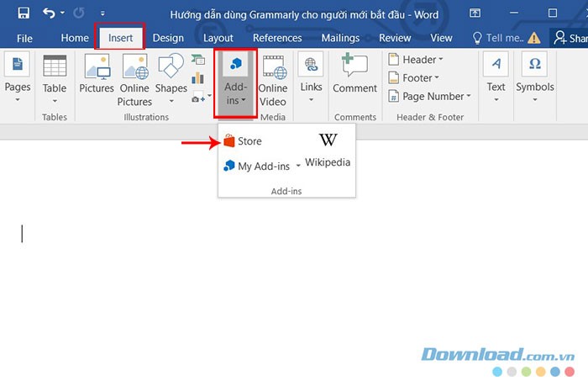The image size is (588, 386).
Task: Insert a new Comment
Action: [x=354, y=74]
